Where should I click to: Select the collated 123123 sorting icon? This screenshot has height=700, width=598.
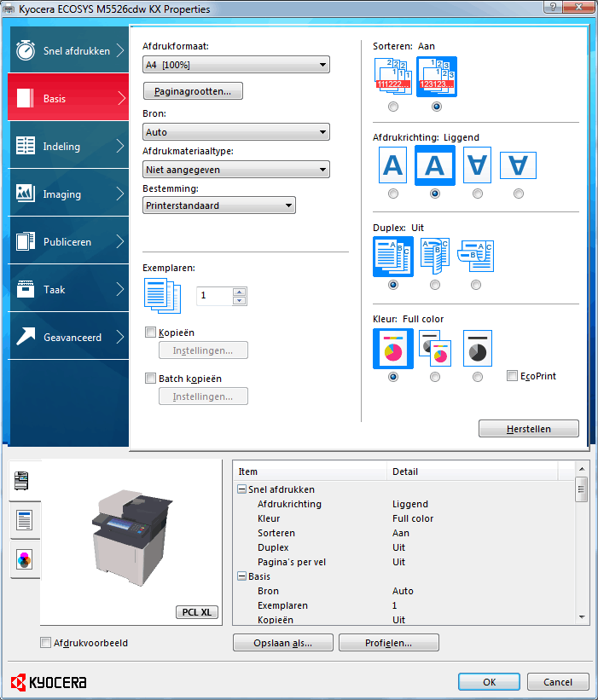pyautogui.click(x=436, y=77)
